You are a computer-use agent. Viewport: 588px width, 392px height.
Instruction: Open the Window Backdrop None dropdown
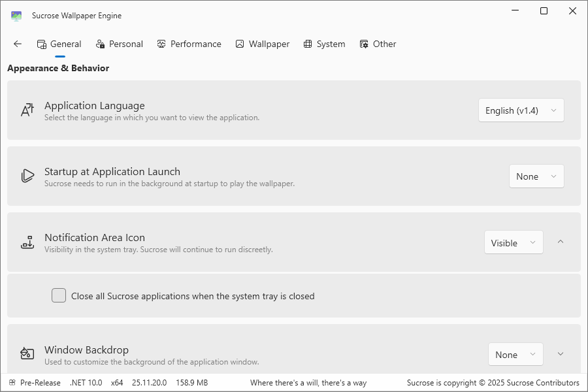point(515,354)
